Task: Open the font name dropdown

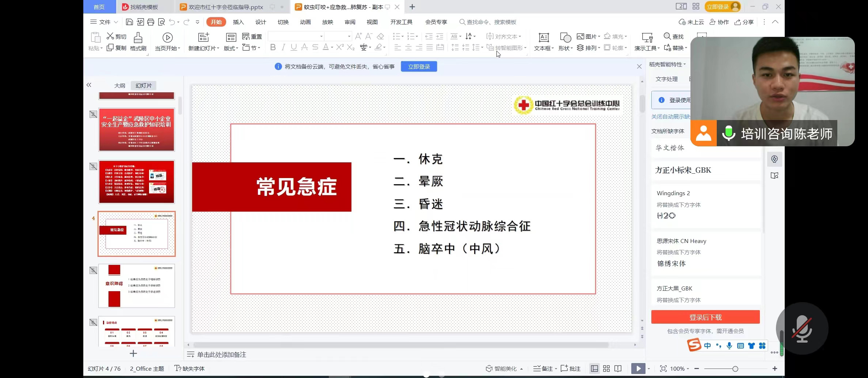Action: point(321,36)
